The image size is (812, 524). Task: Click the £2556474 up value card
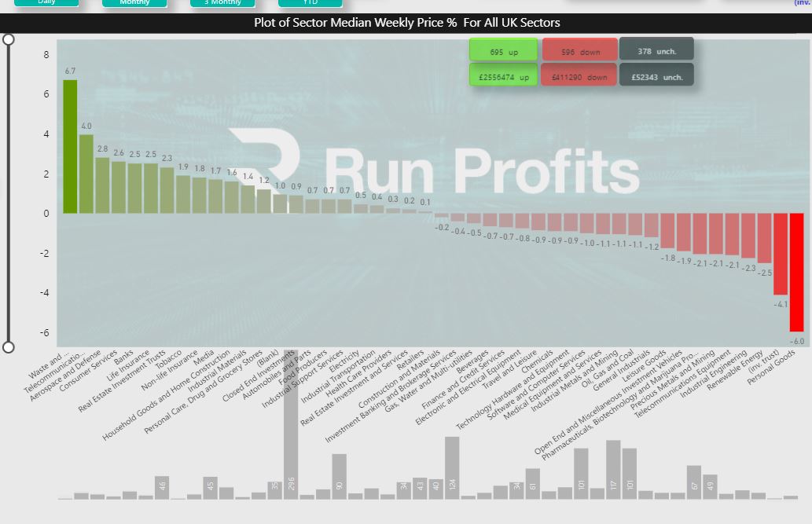coord(503,76)
